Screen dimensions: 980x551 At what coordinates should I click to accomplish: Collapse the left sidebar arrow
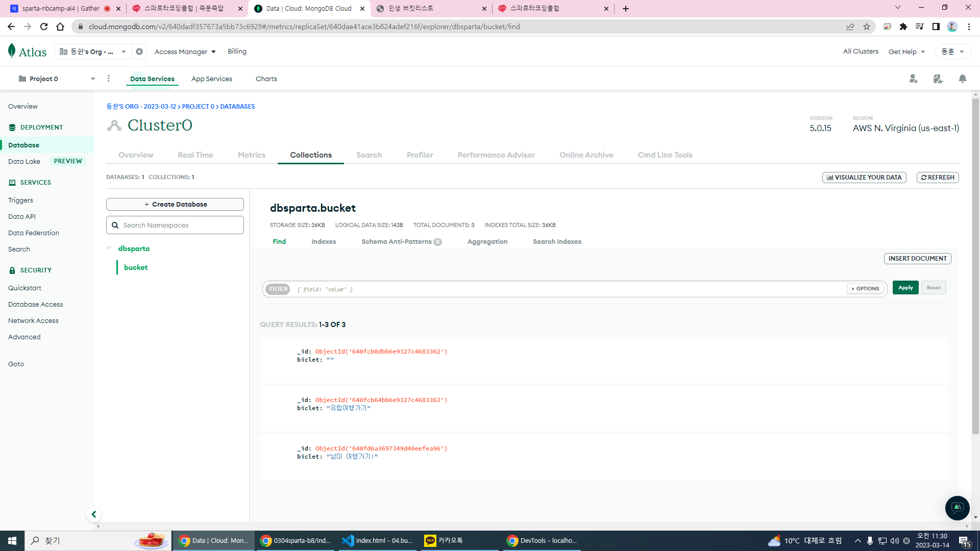(93, 514)
